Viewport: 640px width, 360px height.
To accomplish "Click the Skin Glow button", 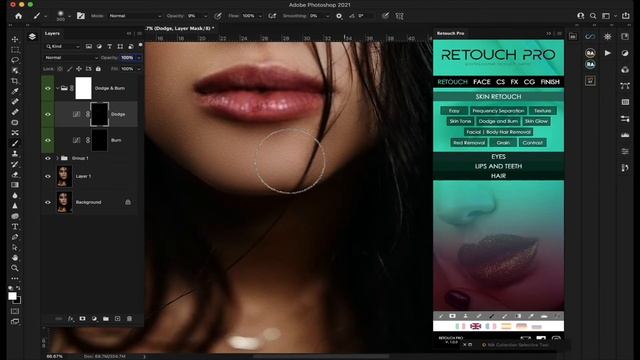I will (x=536, y=121).
